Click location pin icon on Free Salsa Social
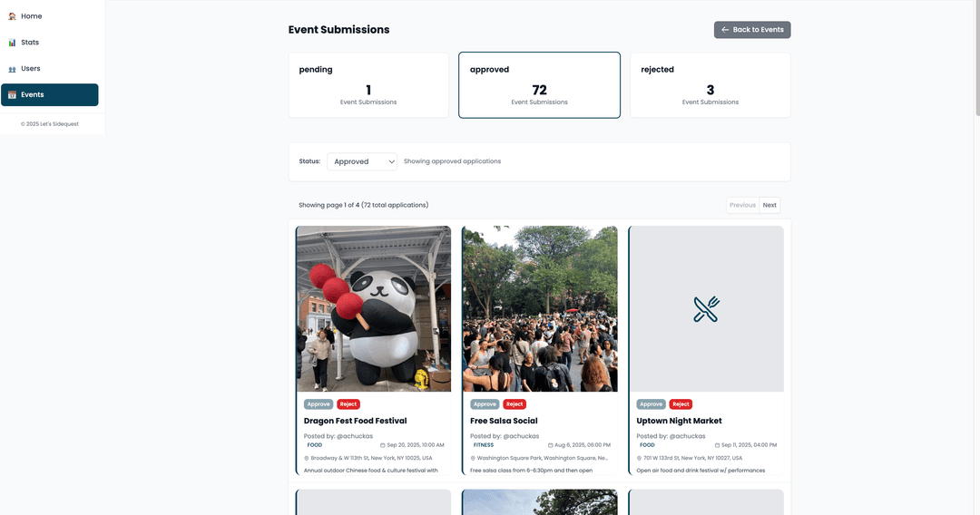Screen dimensions: 980x515 coord(473,458)
